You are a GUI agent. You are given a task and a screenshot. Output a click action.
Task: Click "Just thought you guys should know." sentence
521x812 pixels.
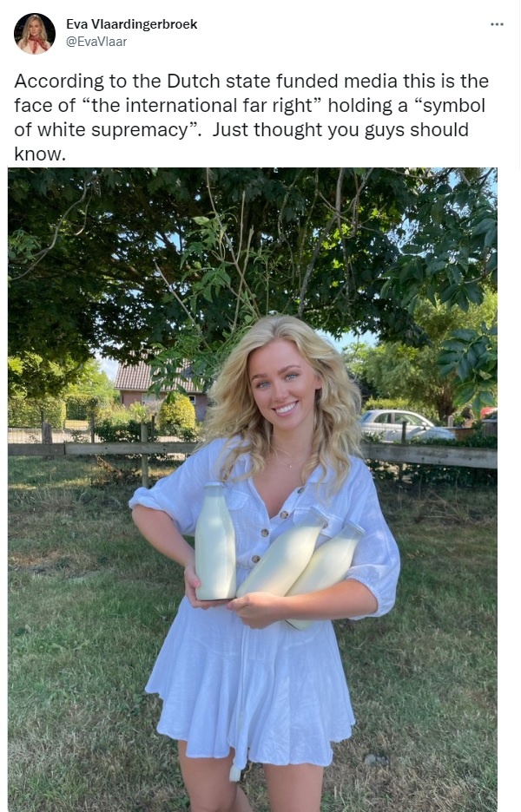pyautogui.click(x=241, y=141)
